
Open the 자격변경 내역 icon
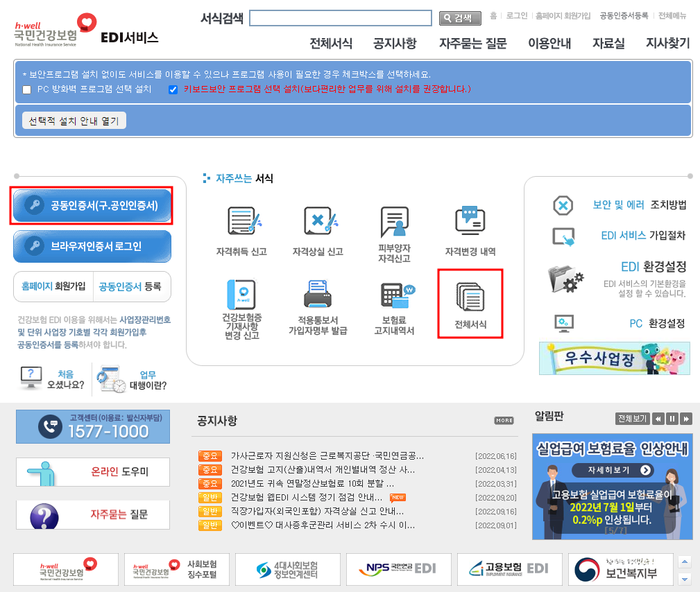coord(470,220)
